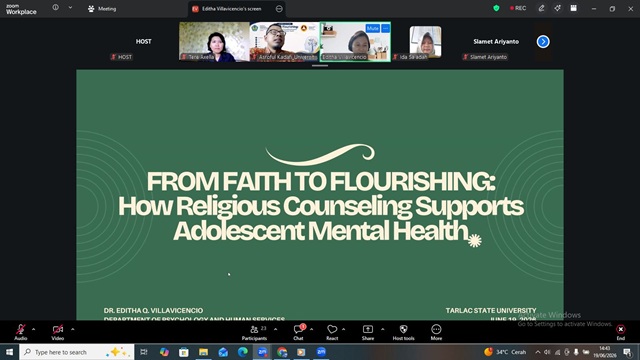Expand the Participants options caret
This screenshot has height=360, width=640.
pos(276,329)
